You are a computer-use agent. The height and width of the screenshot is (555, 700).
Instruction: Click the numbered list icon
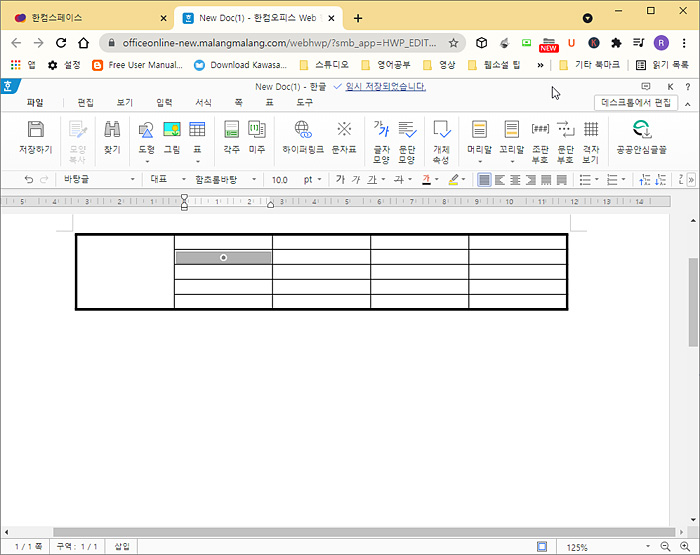[x=612, y=180]
